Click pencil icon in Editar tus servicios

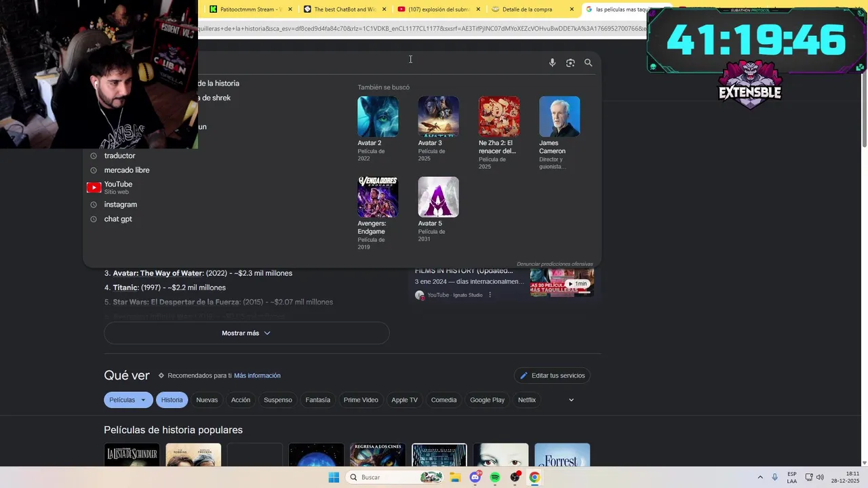pos(524,375)
